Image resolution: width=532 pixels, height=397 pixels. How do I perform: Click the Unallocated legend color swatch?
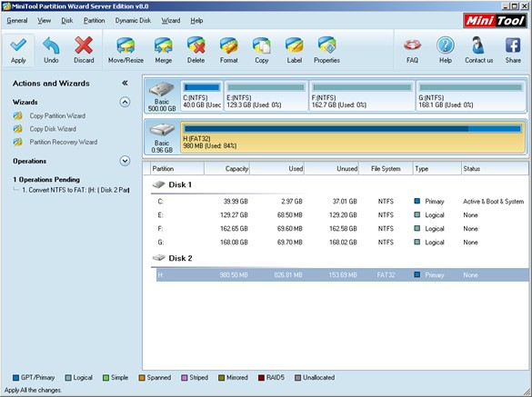click(297, 378)
